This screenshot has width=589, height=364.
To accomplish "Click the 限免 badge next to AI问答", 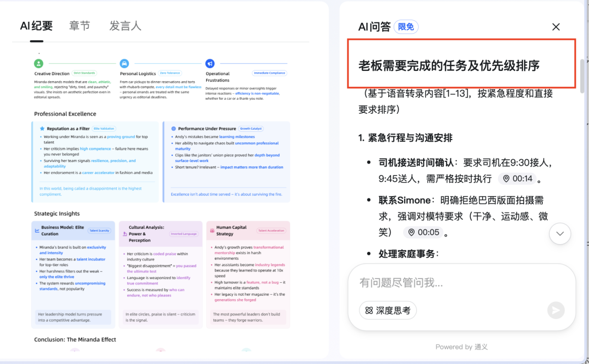I will [406, 27].
